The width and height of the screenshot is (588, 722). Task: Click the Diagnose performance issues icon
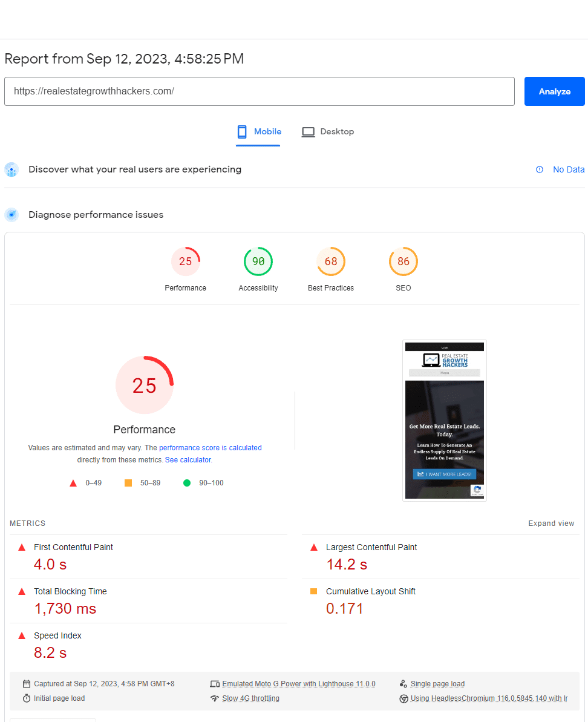tap(11, 215)
